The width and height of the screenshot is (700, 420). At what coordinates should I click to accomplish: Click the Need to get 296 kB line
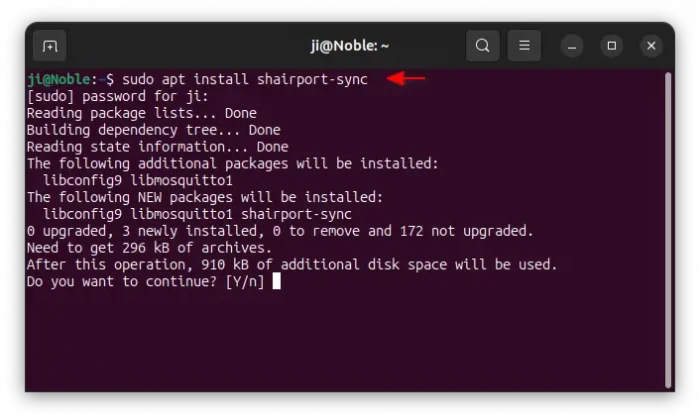click(x=149, y=248)
